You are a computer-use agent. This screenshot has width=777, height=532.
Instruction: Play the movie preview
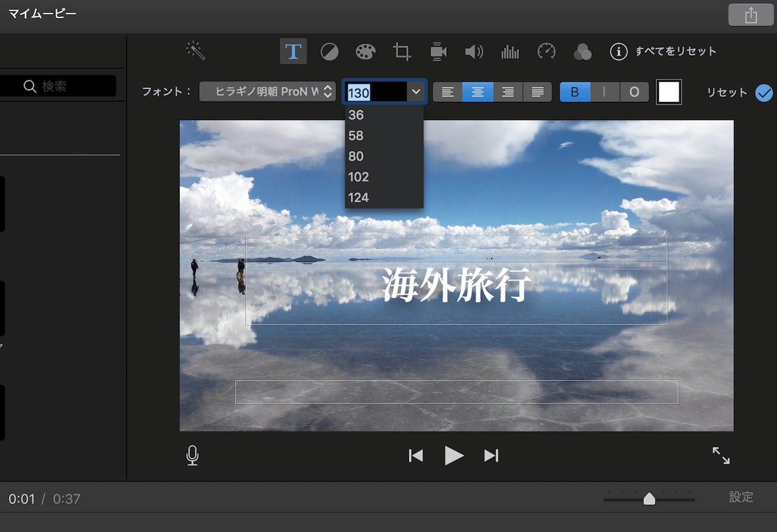454,456
